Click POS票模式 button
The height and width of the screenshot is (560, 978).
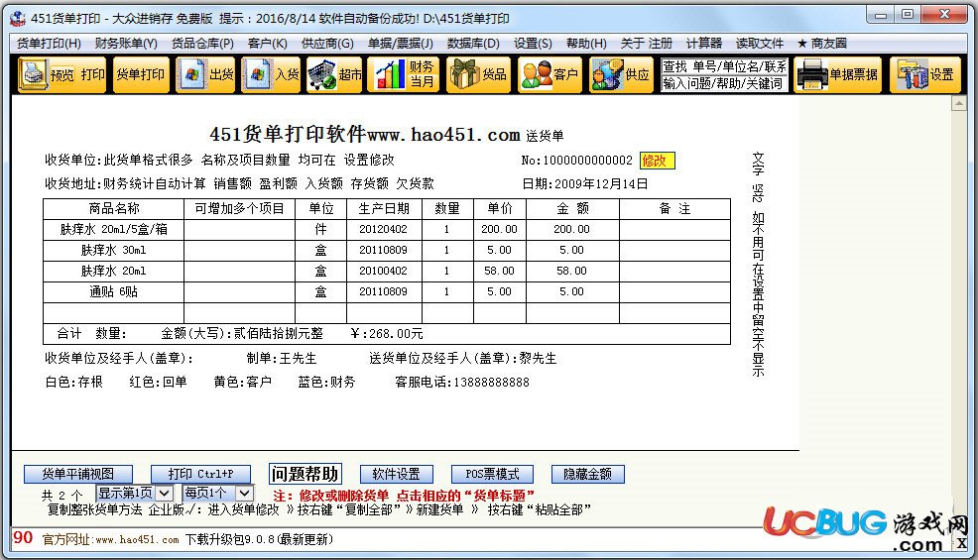click(x=492, y=474)
